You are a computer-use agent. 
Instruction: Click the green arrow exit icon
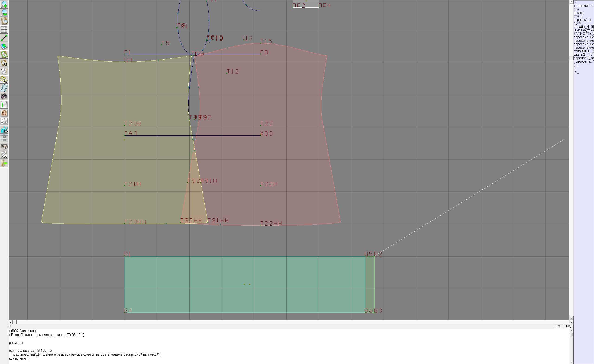pos(4,163)
